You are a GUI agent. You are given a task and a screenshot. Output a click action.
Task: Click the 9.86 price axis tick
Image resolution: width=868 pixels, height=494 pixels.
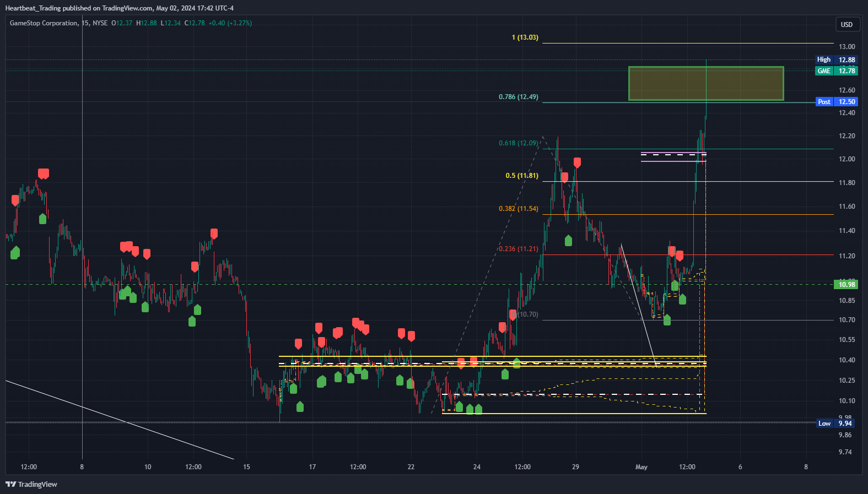(x=845, y=435)
